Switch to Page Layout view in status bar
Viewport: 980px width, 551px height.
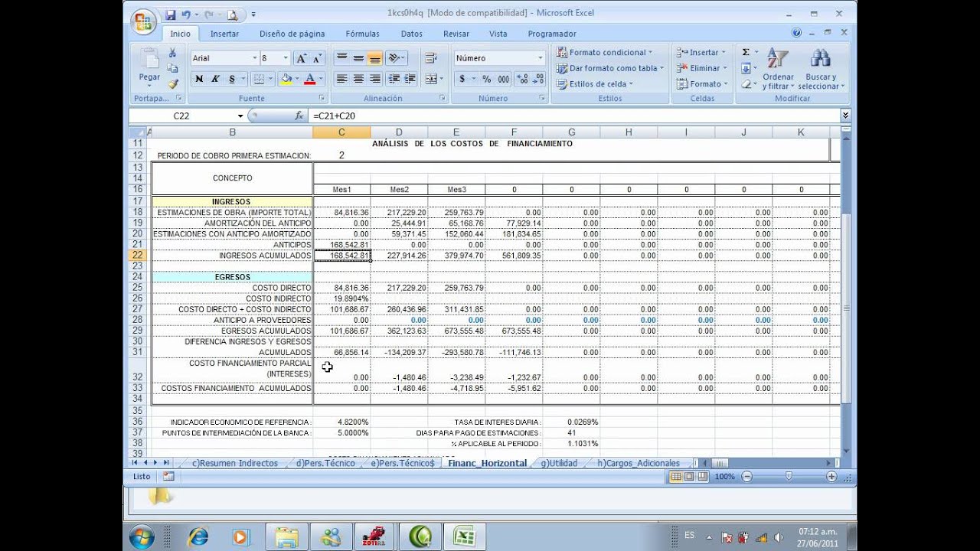tap(688, 476)
